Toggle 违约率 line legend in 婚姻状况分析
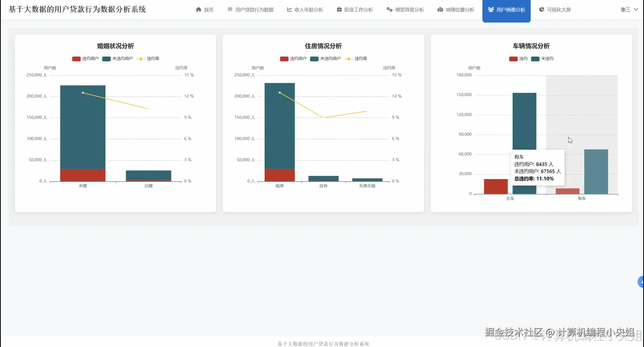The width and height of the screenshot is (644, 347). [148, 59]
